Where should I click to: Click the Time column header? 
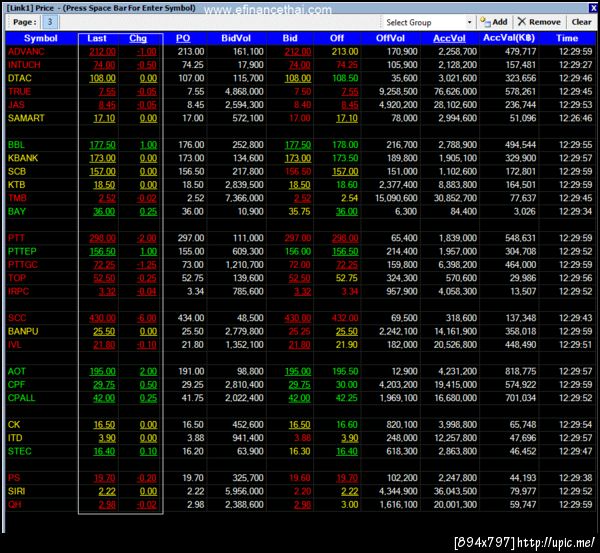coord(567,38)
